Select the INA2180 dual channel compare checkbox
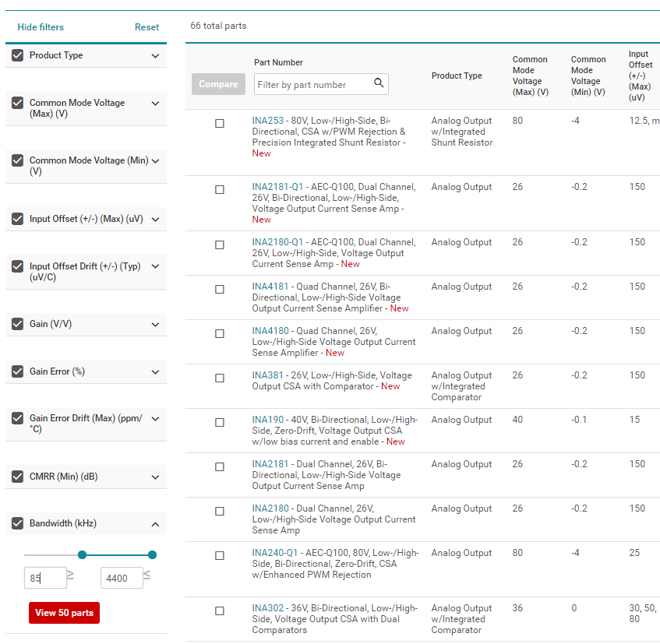The image size is (660, 644). point(220,511)
